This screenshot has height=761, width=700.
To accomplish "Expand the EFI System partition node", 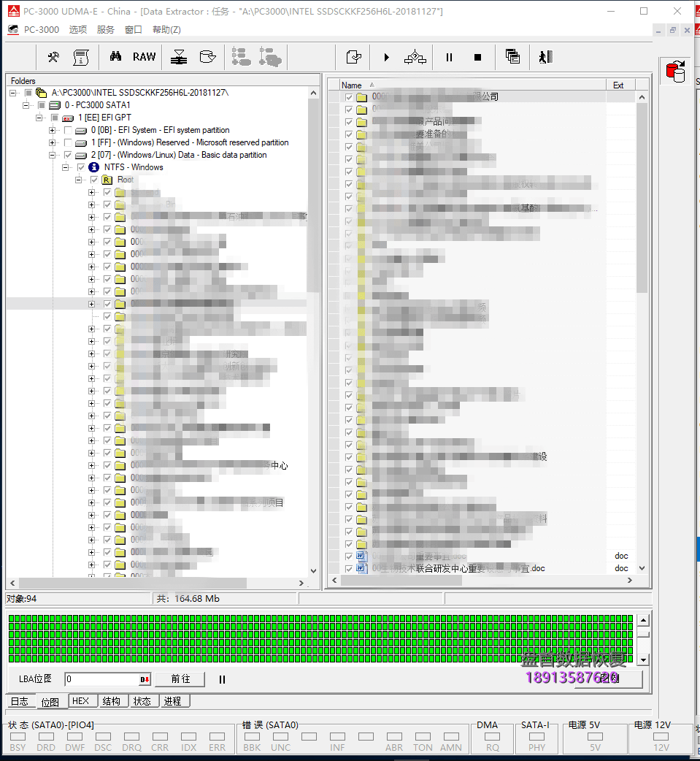I will click(x=52, y=130).
